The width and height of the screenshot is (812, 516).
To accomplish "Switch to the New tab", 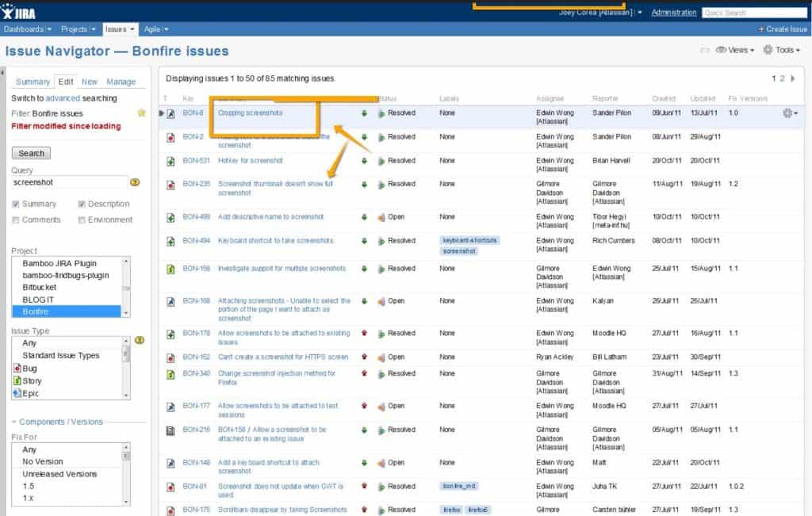I will (89, 82).
